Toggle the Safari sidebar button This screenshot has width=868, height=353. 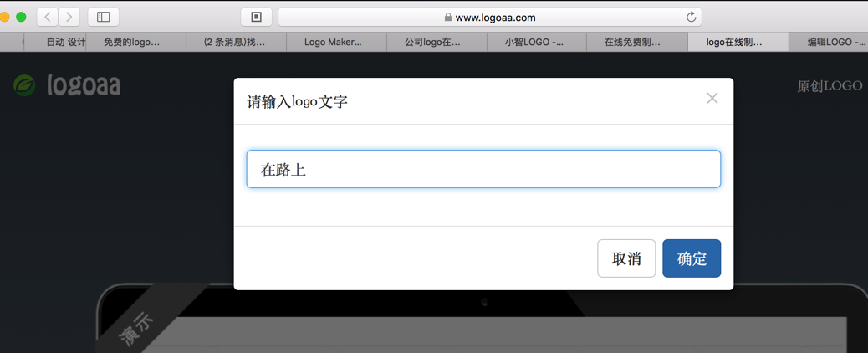(104, 18)
